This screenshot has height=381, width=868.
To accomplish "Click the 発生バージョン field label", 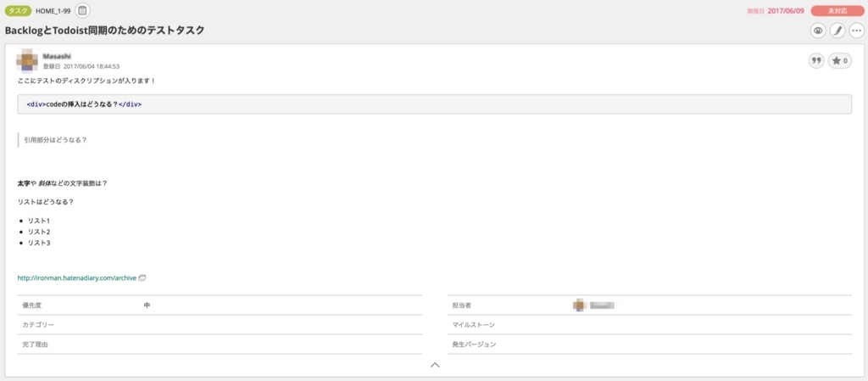I will (474, 345).
